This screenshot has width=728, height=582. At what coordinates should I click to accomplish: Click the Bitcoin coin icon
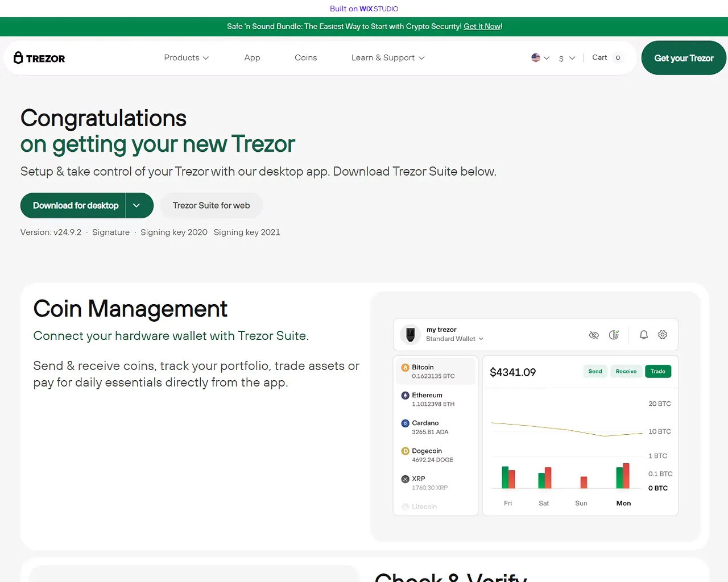pos(406,368)
